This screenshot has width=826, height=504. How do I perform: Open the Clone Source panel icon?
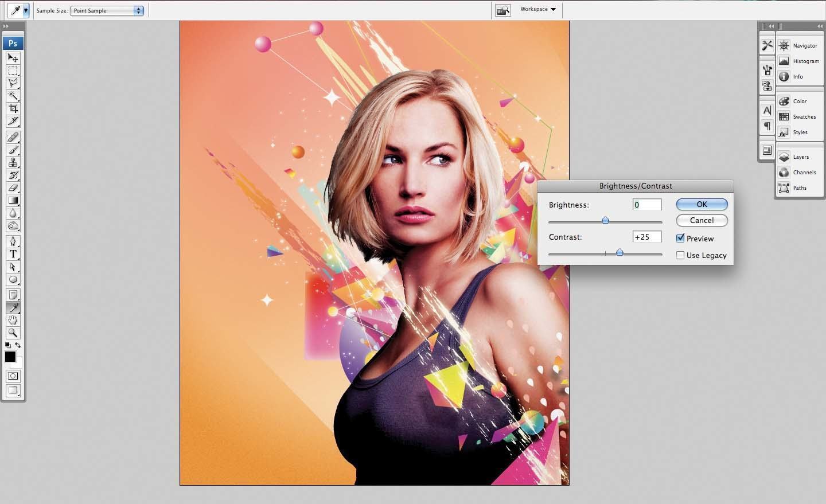click(767, 85)
